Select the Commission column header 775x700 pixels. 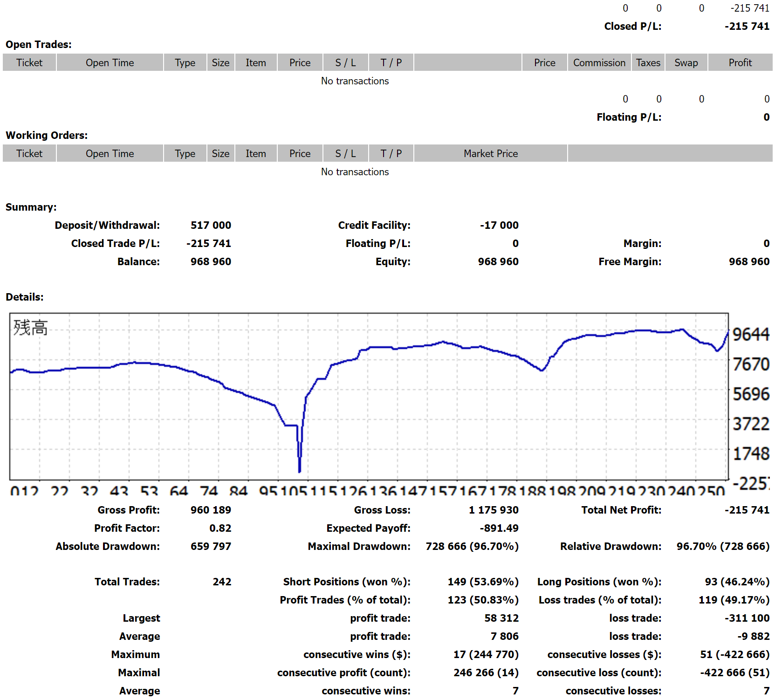click(x=599, y=62)
